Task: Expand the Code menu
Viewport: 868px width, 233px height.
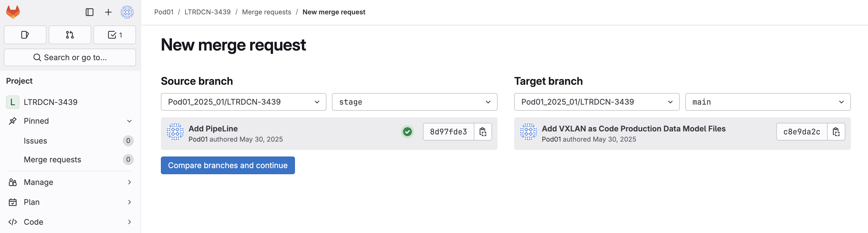Action: click(70, 222)
